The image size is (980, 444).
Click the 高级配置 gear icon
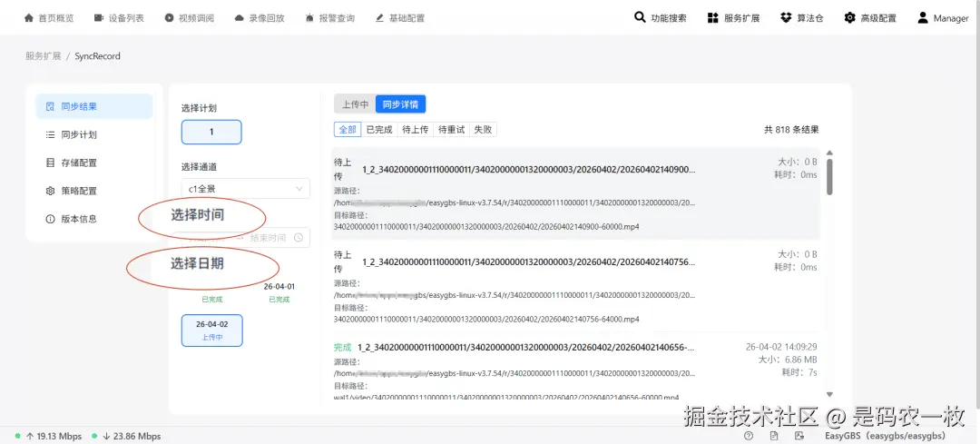click(x=849, y=17)
